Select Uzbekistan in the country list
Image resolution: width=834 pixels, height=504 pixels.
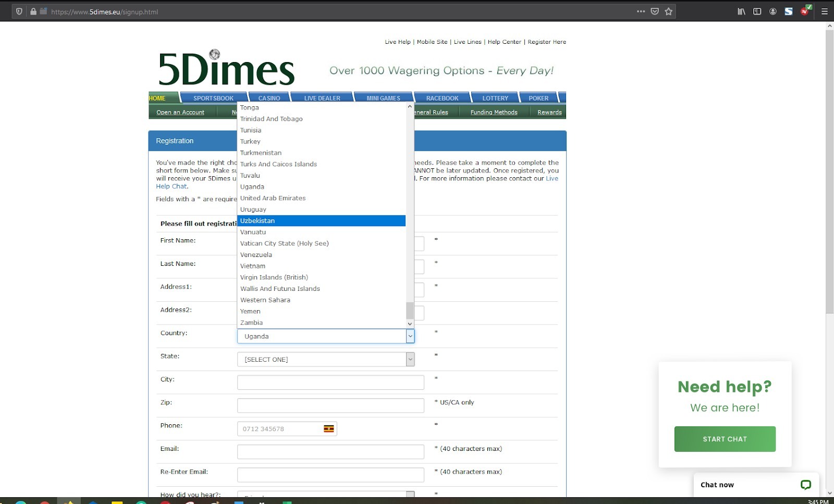[x=321, y=221]
